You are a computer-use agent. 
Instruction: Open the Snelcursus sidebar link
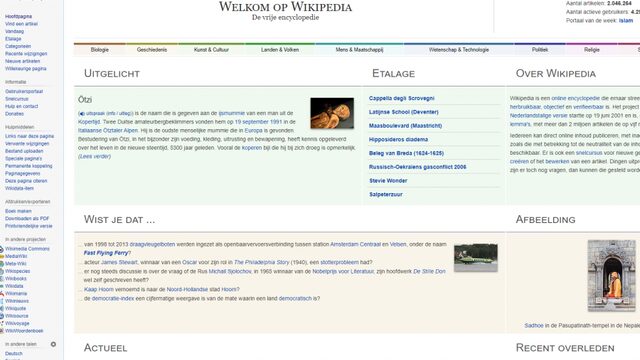pyautogui.click(x=17, y=99)
